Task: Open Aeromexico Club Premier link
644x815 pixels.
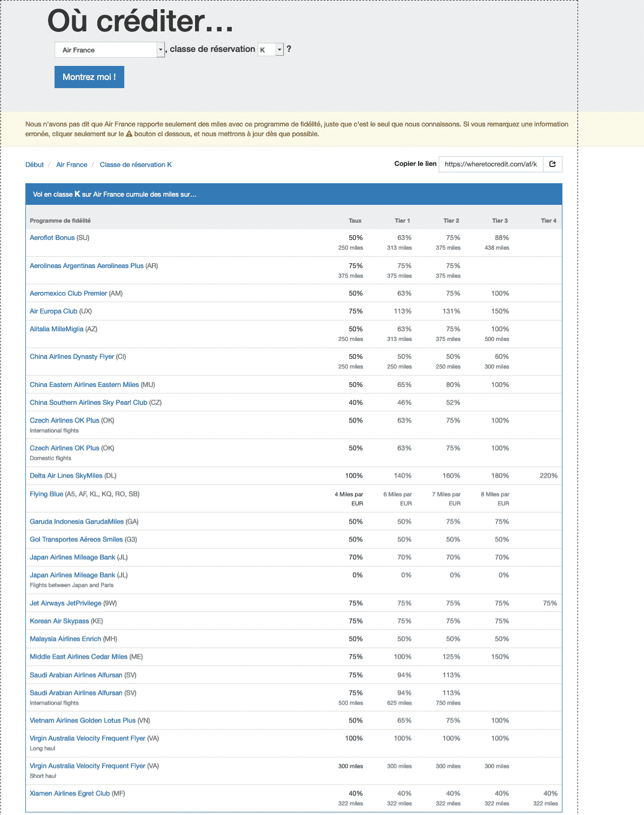Action: (68, 293)
